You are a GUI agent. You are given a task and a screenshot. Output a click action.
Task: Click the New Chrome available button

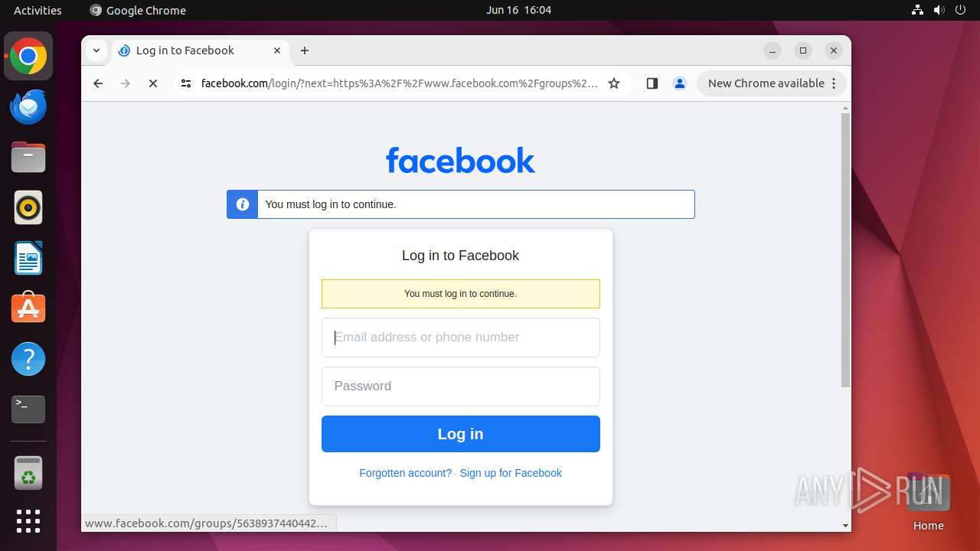pos(771,83)
